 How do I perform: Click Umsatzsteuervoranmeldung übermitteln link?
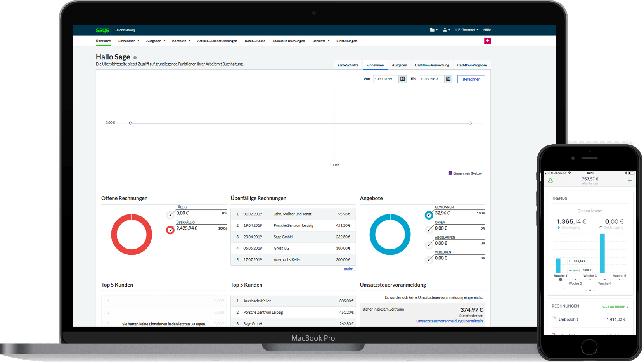449,321
